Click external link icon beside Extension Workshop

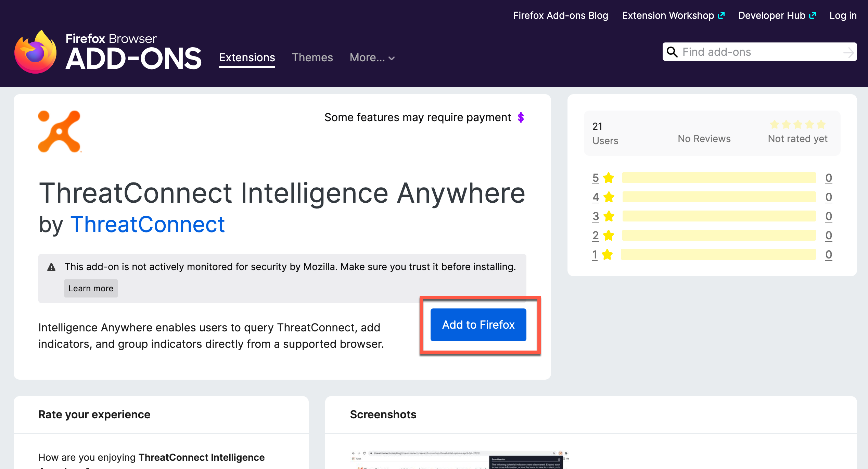pyautogui.click(x=721, y=15)
